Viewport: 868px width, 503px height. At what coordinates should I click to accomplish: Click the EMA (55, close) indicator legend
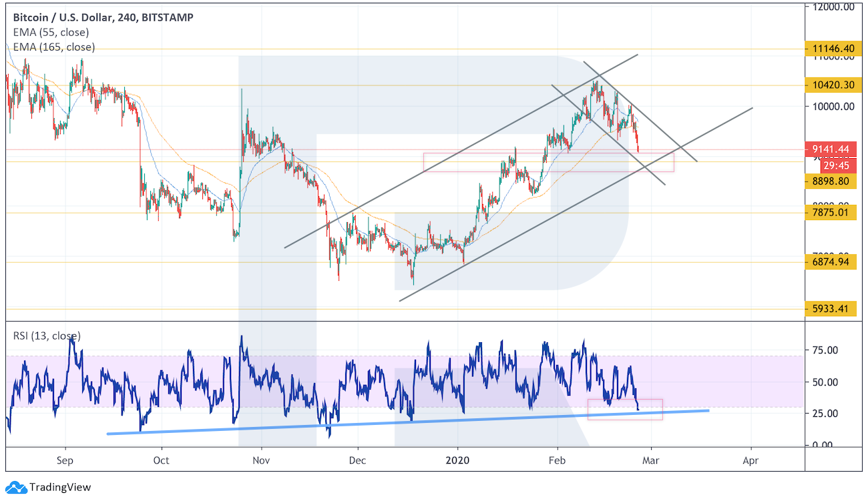51,32
